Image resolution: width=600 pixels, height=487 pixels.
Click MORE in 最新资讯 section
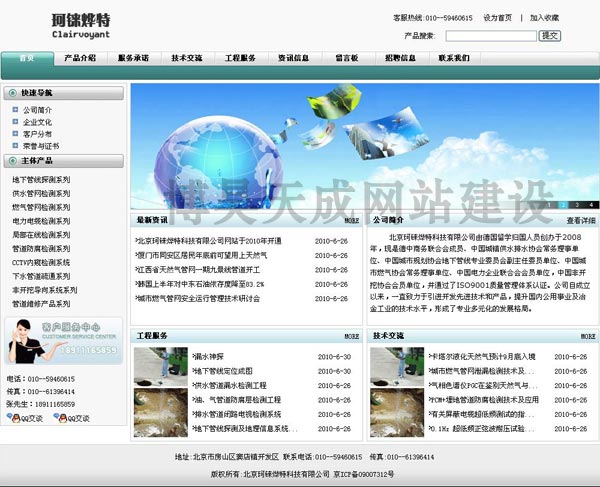click(352, 220)
